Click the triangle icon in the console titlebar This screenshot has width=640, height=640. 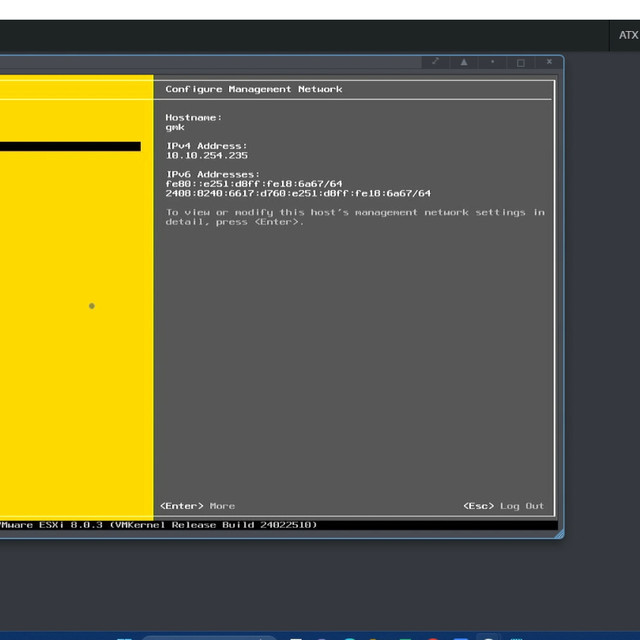click(x=464, y=62)
